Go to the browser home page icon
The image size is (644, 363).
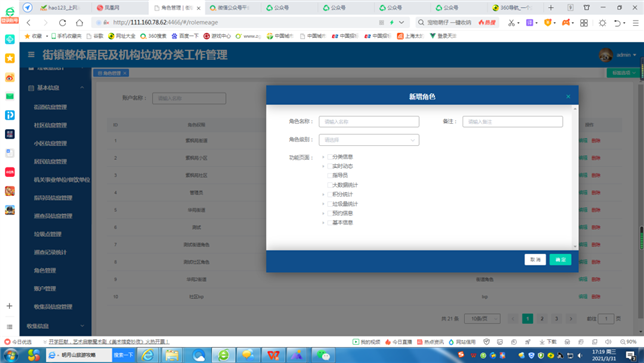pos(80,23)
